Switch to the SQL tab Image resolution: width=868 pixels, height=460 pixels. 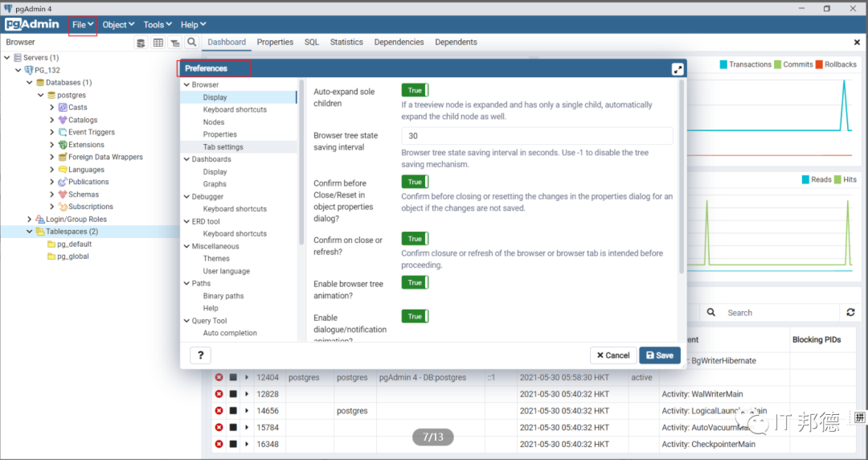pyautogui.click(x=312, y=42)
